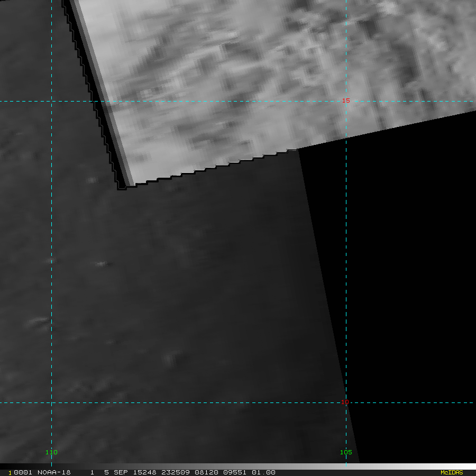Click the yellow McIDAS label
This screenshot has width=476, height=476.
coord(451,472)
